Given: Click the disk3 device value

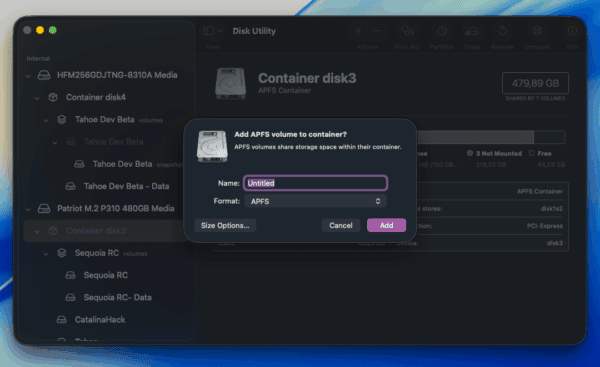Looking at the screenshot, I should [x=554, y=243].
